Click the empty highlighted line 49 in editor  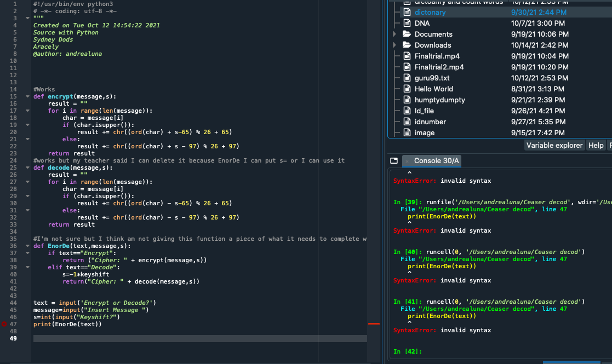(200, 338)
